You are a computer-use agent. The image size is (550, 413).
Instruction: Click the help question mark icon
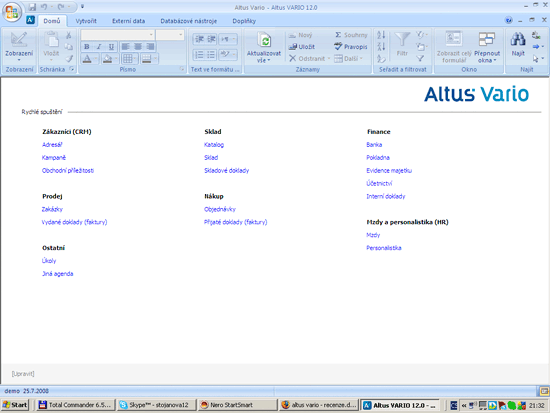click(509, 20)
